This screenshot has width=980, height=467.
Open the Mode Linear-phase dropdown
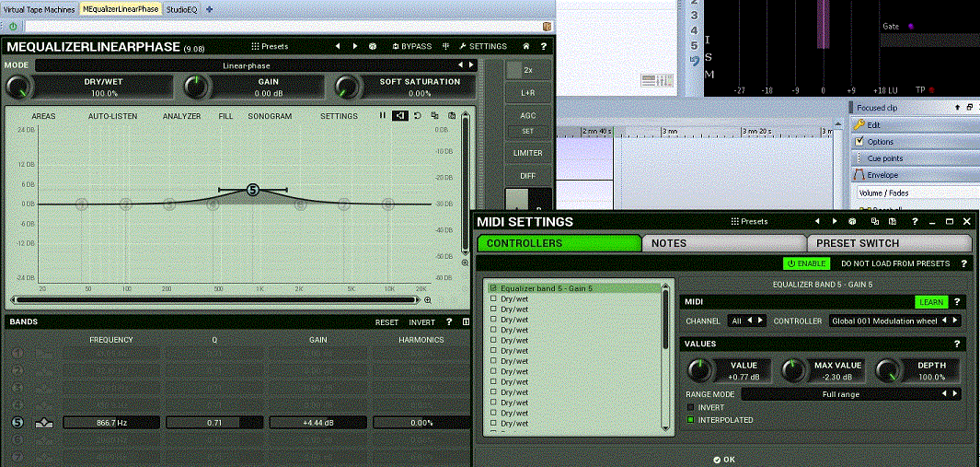click(x=247, y=65)
